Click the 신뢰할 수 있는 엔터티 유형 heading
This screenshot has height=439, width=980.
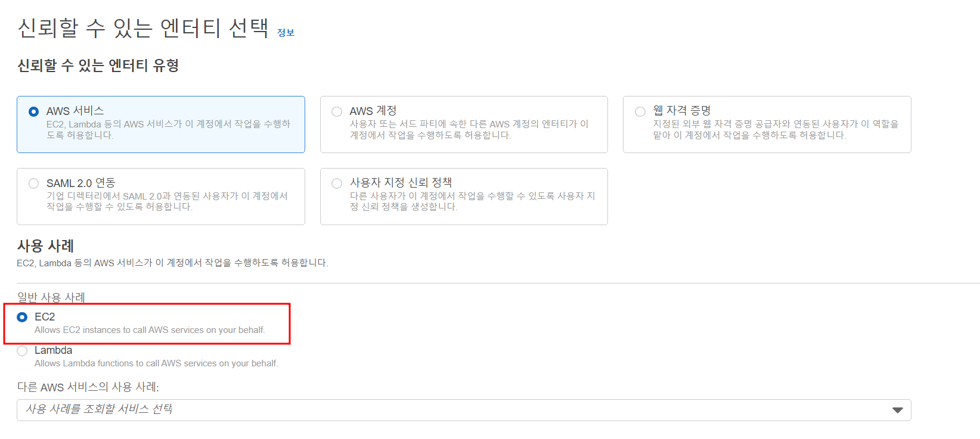click(98, 66)
